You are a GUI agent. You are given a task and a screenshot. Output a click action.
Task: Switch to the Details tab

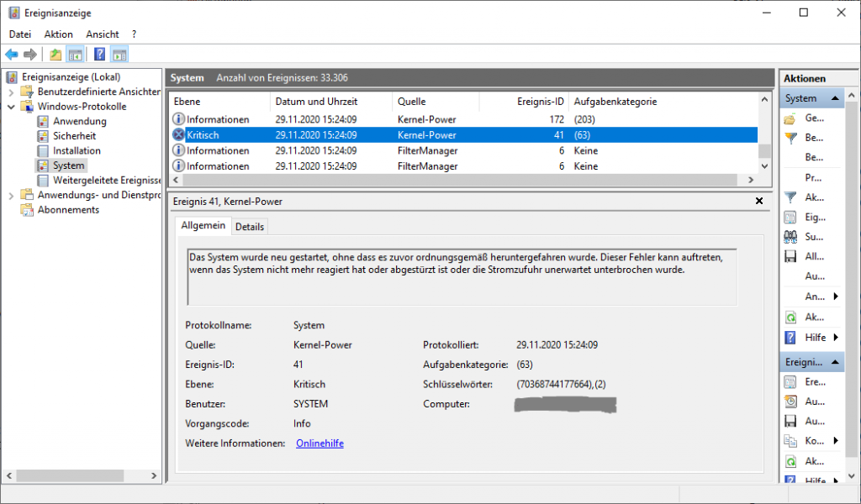tap(250, 227)
